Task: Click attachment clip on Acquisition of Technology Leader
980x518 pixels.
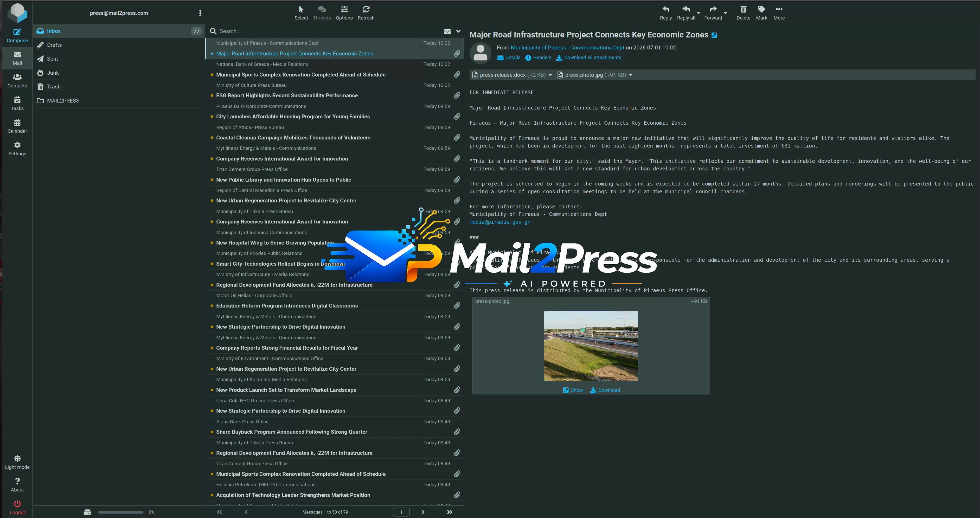Action: [457, 495]
